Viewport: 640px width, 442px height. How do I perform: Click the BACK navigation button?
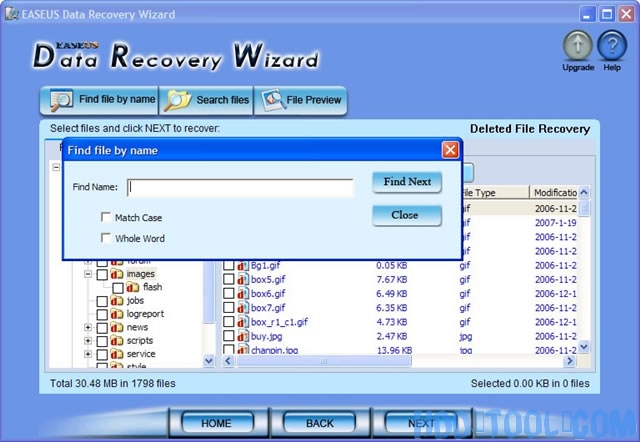320,423
